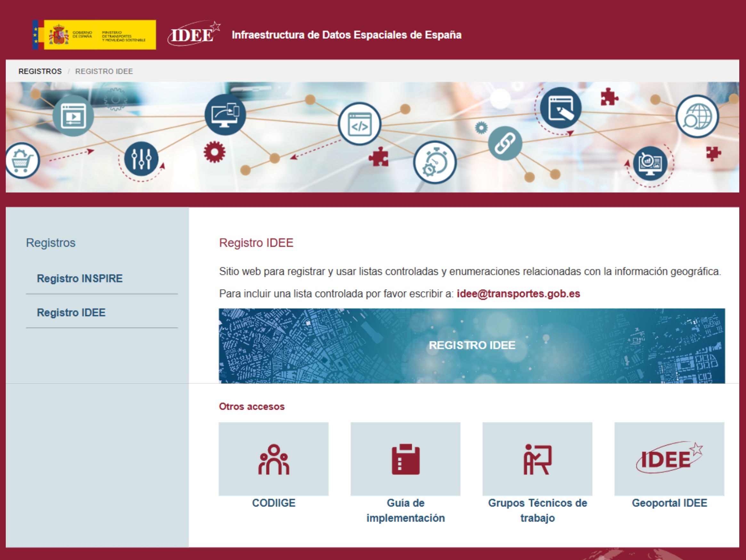
Task: Click the stopwatch gear icon in banner
Action: [434, 163]
